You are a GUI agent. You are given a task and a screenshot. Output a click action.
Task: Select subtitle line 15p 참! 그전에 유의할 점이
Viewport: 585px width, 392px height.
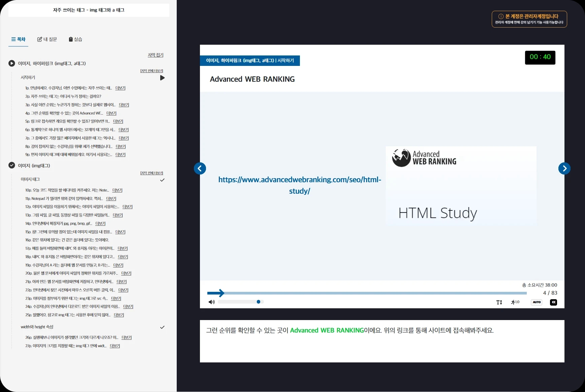tap(69, 232)
